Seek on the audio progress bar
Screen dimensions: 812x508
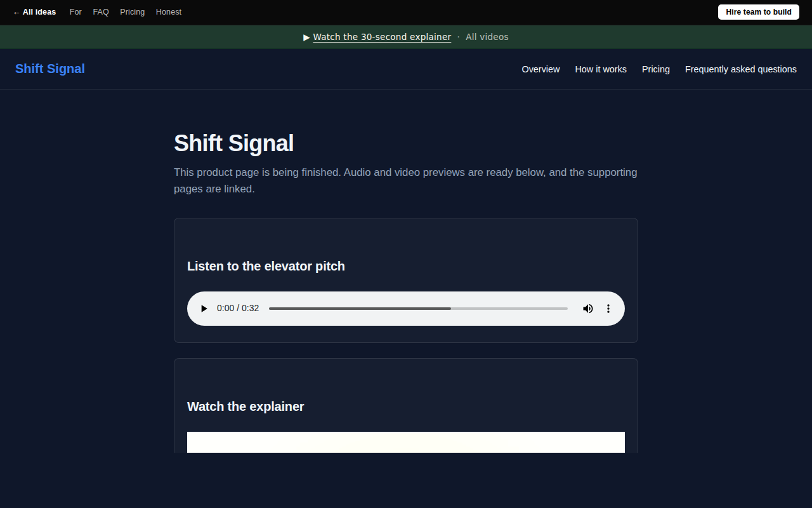[418, 309]
